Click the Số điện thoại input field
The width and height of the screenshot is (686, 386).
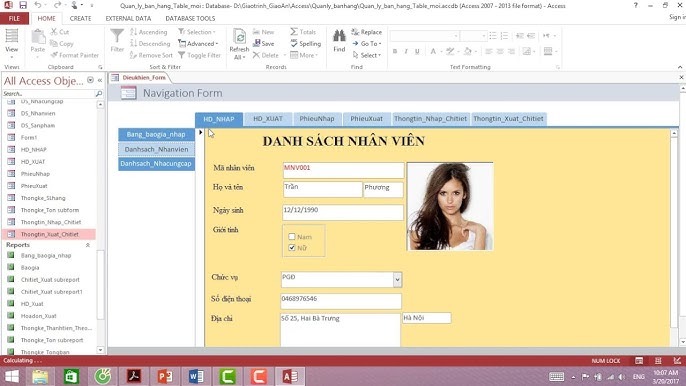click(341, 301)
